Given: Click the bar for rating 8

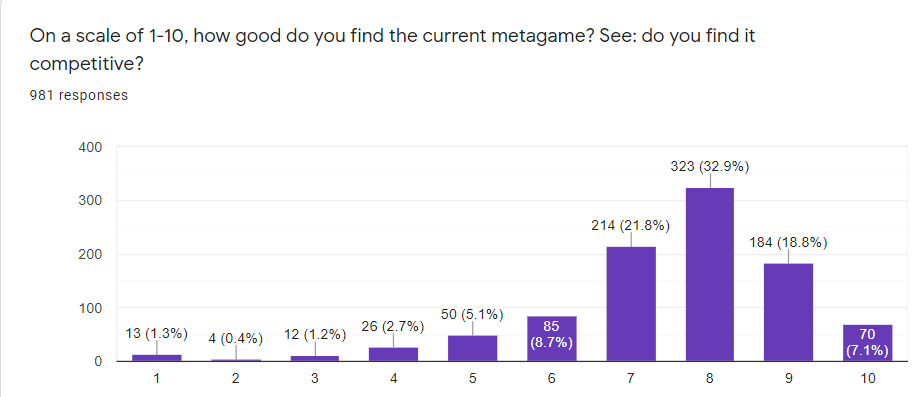Looking at the screenshot, I should [709, 274].
